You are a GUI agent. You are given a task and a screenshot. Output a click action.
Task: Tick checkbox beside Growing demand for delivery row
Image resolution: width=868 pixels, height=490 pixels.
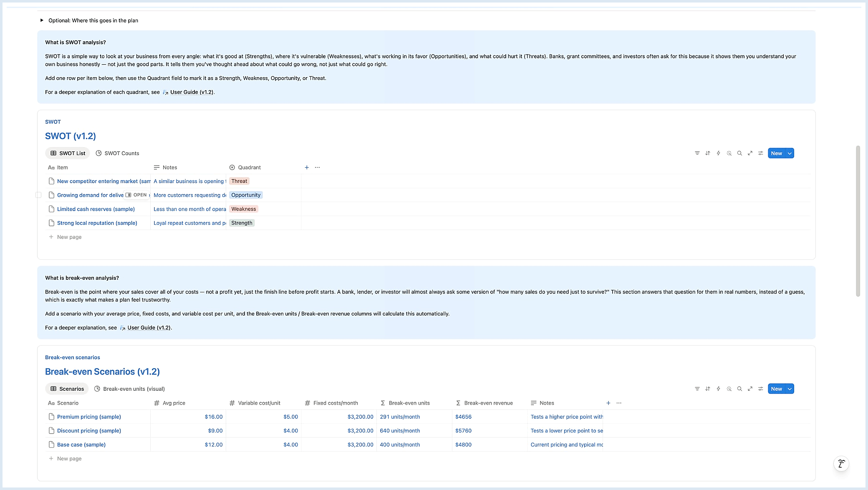(38, 195)
